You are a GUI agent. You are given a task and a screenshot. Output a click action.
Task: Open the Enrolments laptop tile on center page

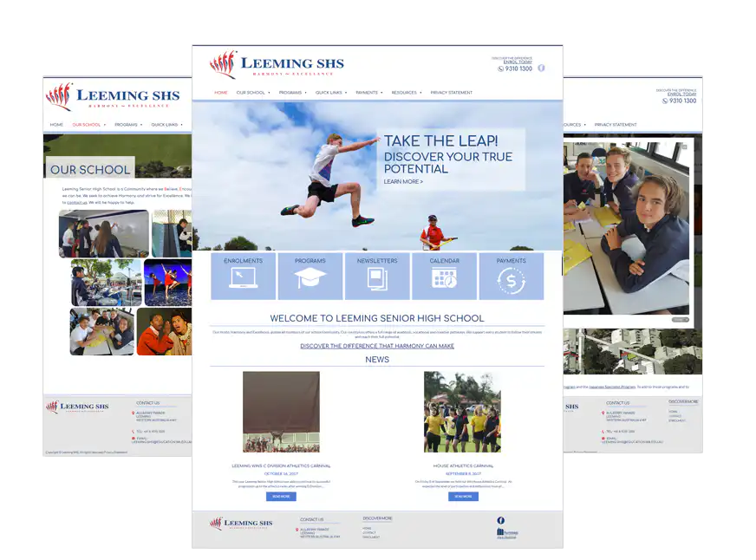pos(244,276)
